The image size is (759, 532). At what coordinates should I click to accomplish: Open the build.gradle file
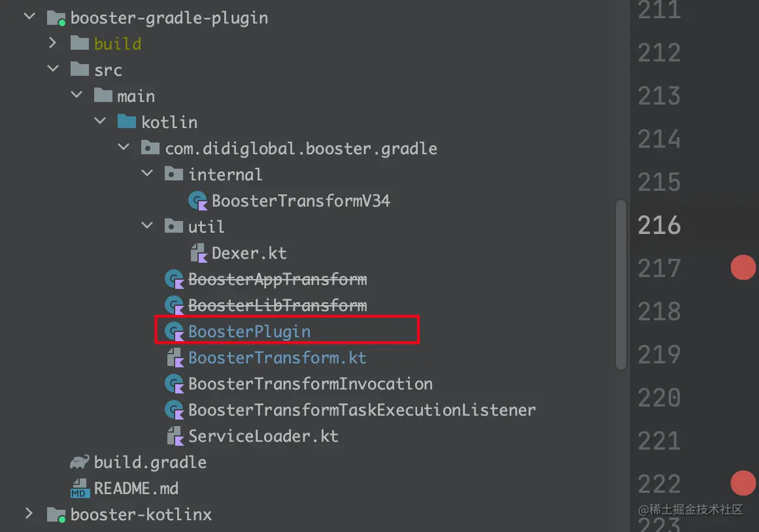pyautogui.click(x=150, y=462)
